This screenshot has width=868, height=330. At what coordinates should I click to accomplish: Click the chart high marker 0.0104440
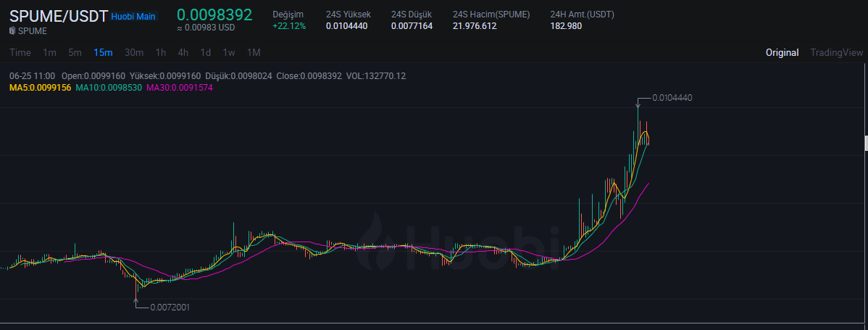tap(672, 97)
